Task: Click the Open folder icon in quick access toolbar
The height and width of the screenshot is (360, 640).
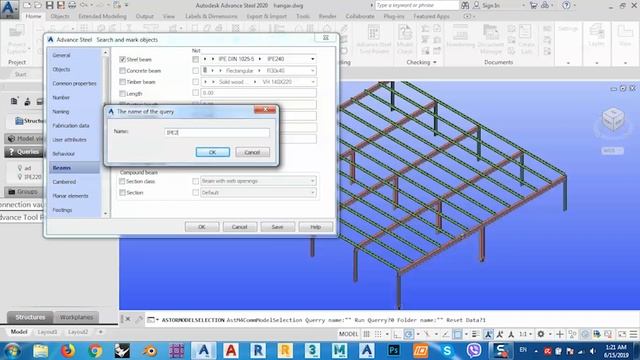Action: pyautogui.click(x=38, y=5)
